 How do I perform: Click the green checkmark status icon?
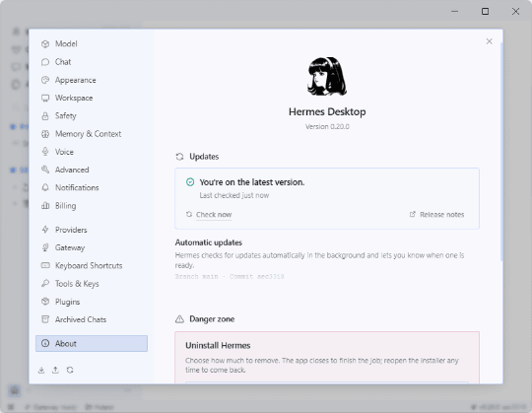(x=190, y=182)
